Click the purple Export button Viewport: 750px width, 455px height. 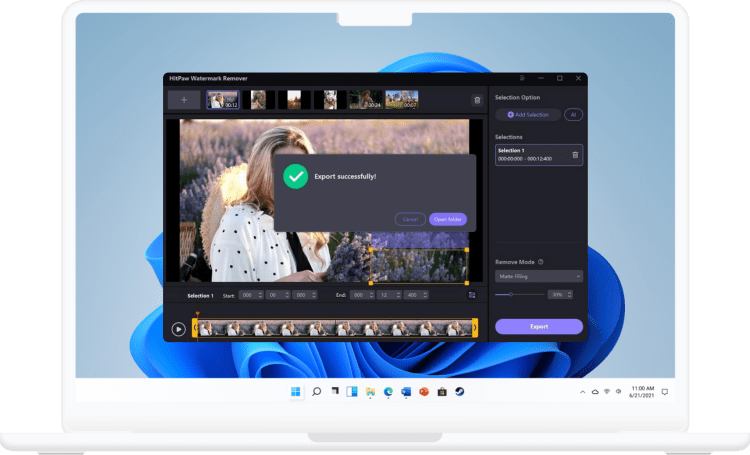538,326
